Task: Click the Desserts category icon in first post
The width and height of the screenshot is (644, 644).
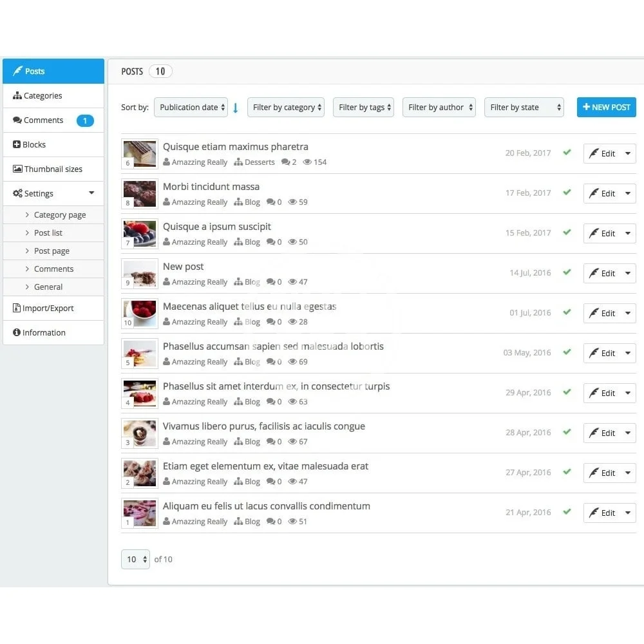Action: pos(238,162)
